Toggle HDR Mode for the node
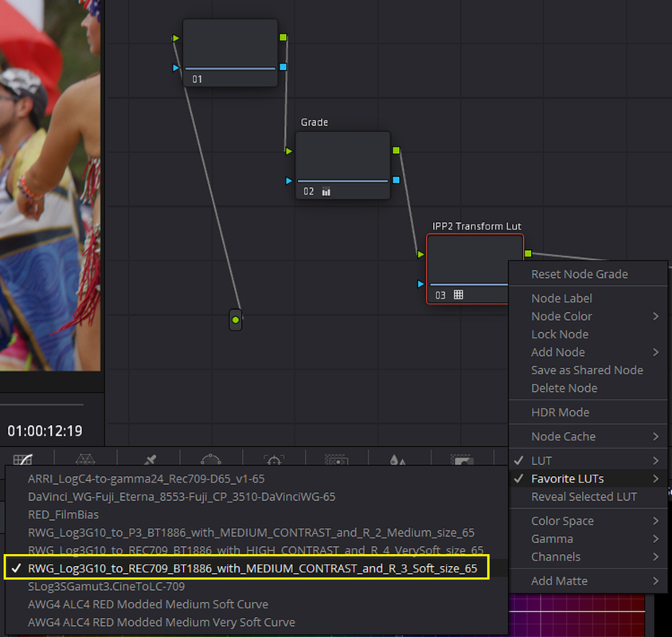The image size is (672, 637). point(588,412)
